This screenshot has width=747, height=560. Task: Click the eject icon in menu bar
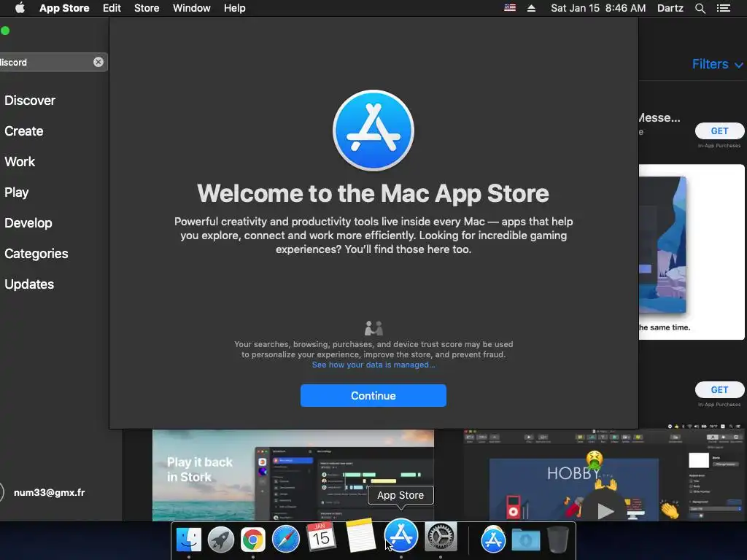(x=531, y=8)
